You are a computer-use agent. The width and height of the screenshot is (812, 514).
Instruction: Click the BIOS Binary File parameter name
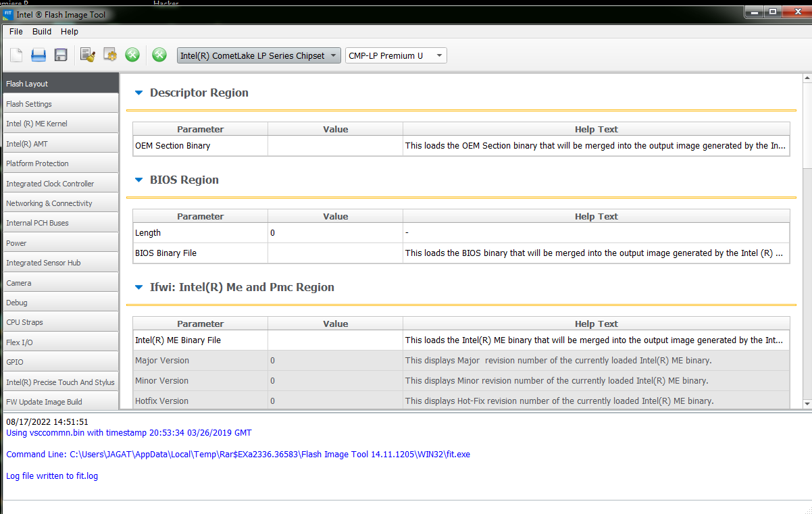(166, 253)
